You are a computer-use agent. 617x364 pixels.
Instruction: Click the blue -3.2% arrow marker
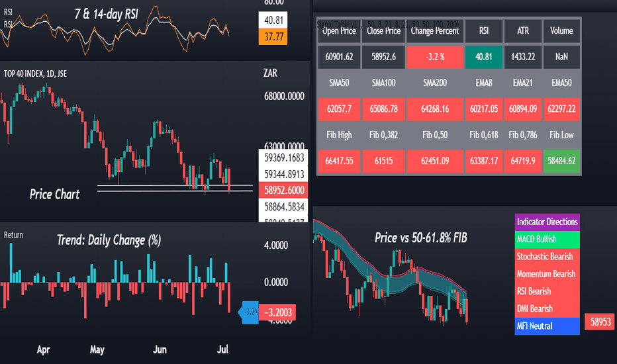point(249,312)
